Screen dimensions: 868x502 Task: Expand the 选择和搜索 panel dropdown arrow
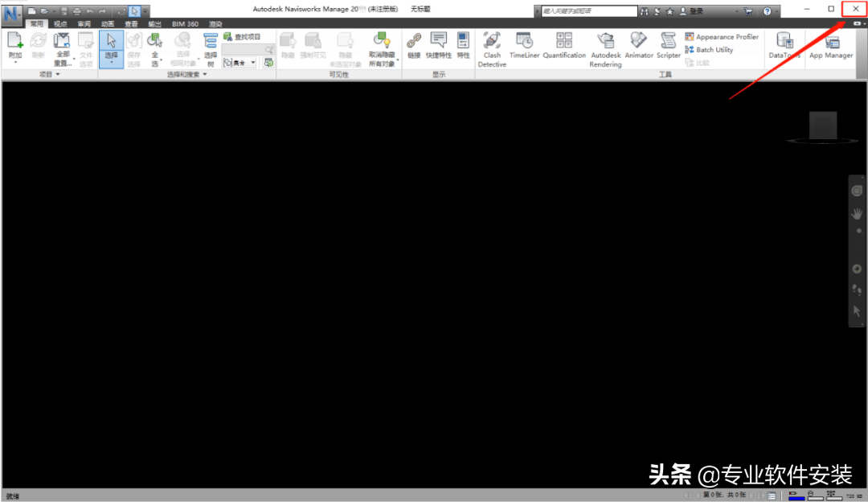pos(205,74)
